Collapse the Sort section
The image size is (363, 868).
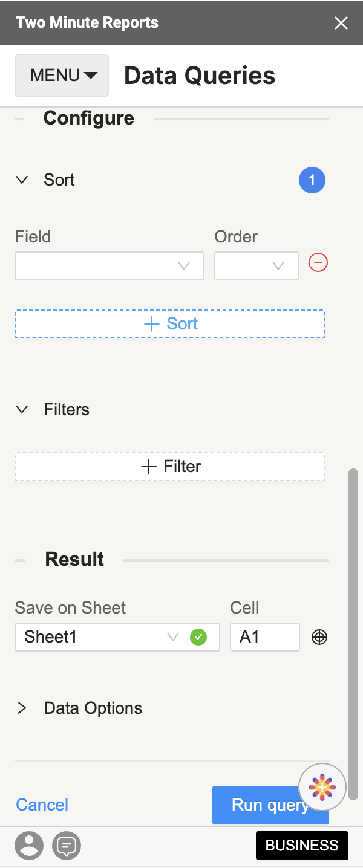(22, 180)
